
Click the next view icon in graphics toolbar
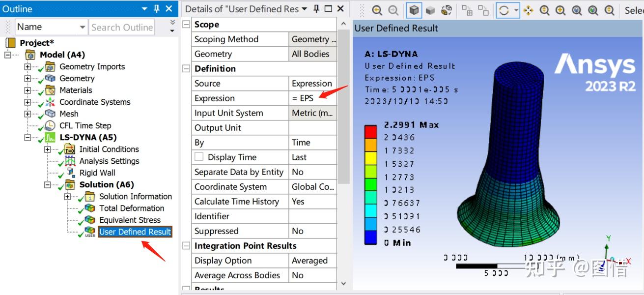point(393,10)
